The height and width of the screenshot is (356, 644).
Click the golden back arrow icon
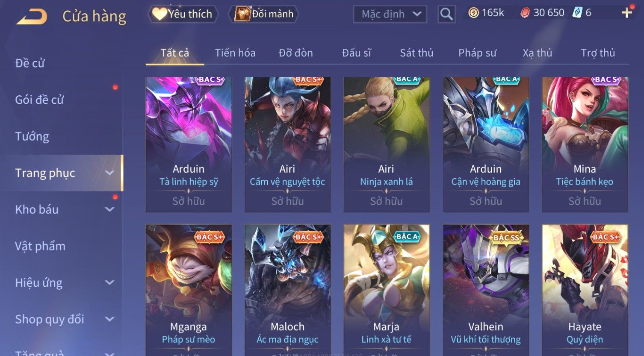point(32,17)
